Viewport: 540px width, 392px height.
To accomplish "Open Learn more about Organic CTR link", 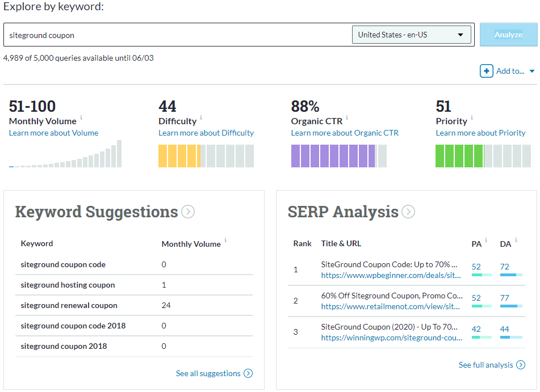I will coord(345,133).
